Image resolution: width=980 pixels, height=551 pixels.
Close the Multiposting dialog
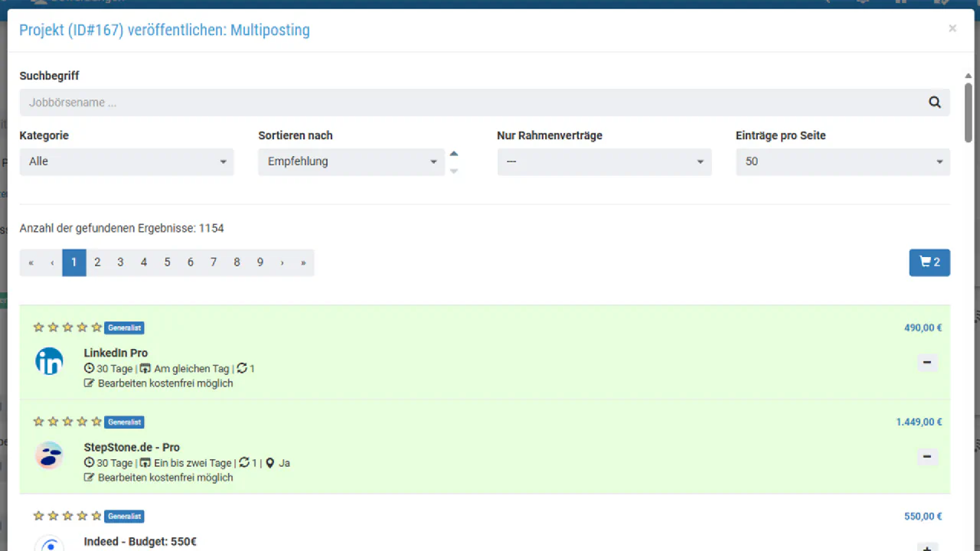point(952,28)
